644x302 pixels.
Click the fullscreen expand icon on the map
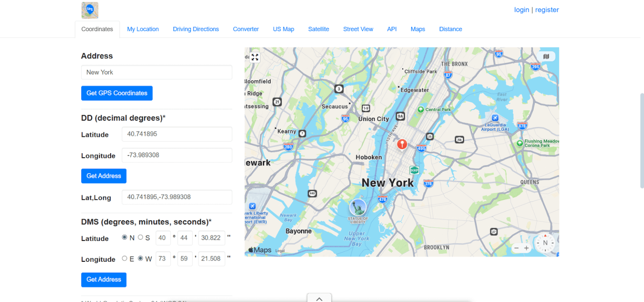[x=254, y=57]
